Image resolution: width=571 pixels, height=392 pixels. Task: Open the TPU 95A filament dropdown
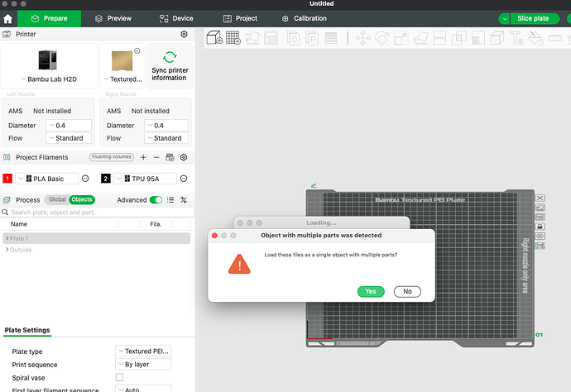145,179
